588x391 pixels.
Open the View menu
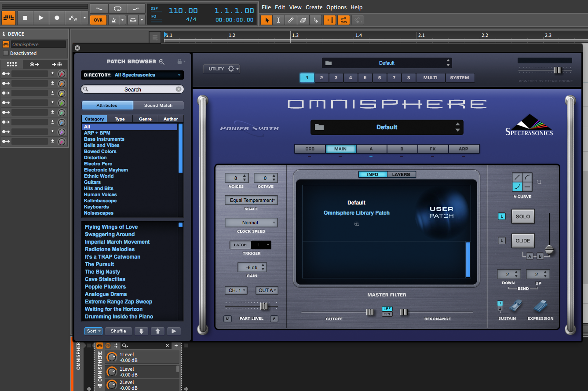tap(295, 7)
